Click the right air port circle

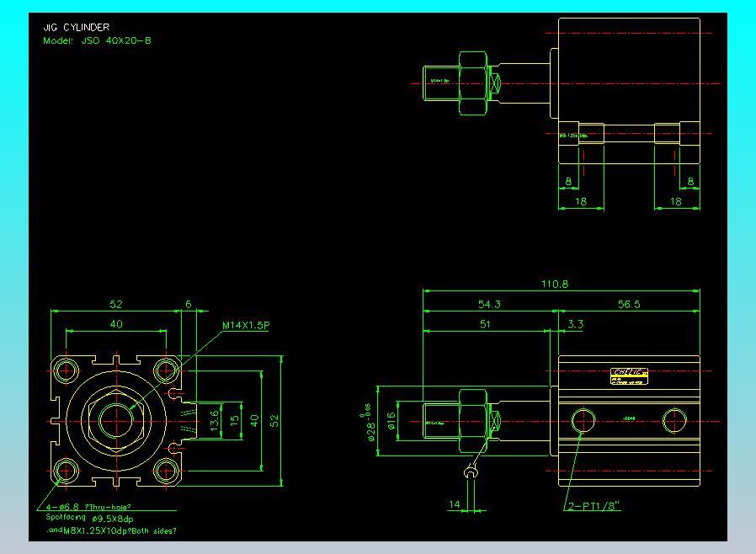(674, 420)
